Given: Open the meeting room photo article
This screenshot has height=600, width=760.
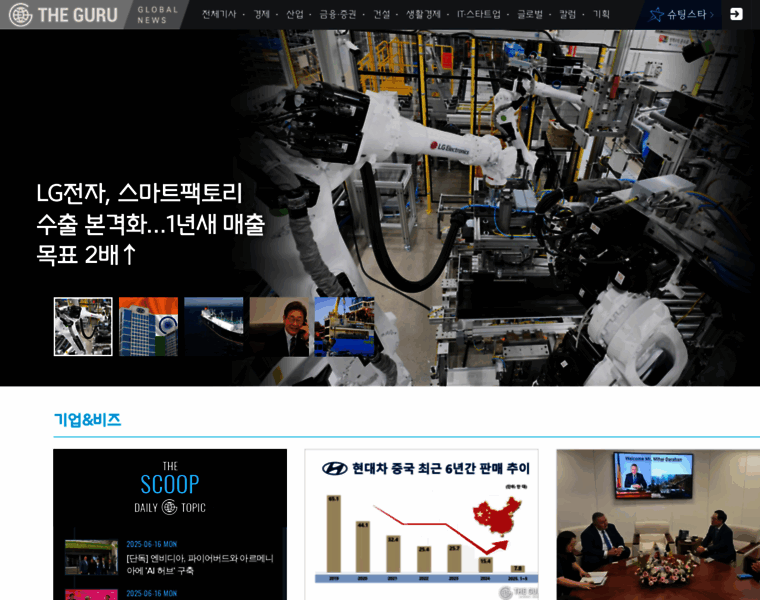Looking at the screenshot, I should [658, 524].
